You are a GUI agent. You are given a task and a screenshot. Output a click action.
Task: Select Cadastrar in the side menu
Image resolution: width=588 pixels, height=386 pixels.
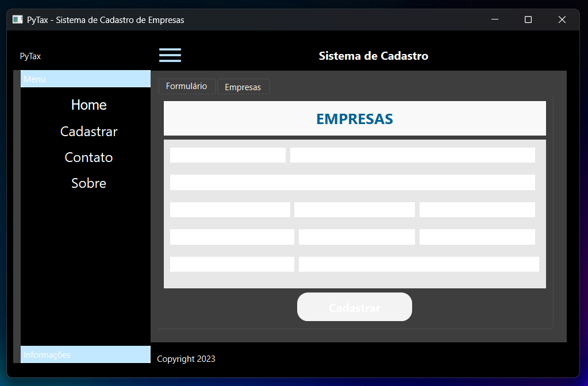[89, 132]
